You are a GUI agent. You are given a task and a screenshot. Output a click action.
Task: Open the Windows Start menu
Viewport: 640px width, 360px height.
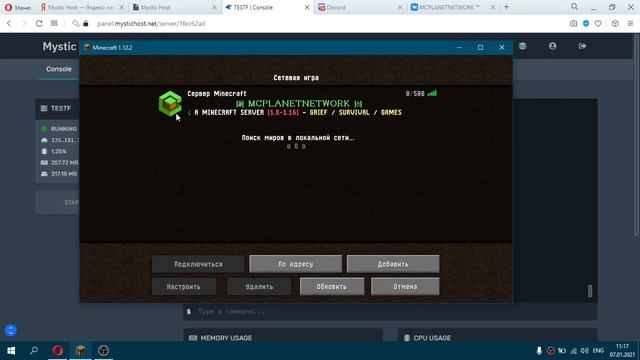[11, 351]
